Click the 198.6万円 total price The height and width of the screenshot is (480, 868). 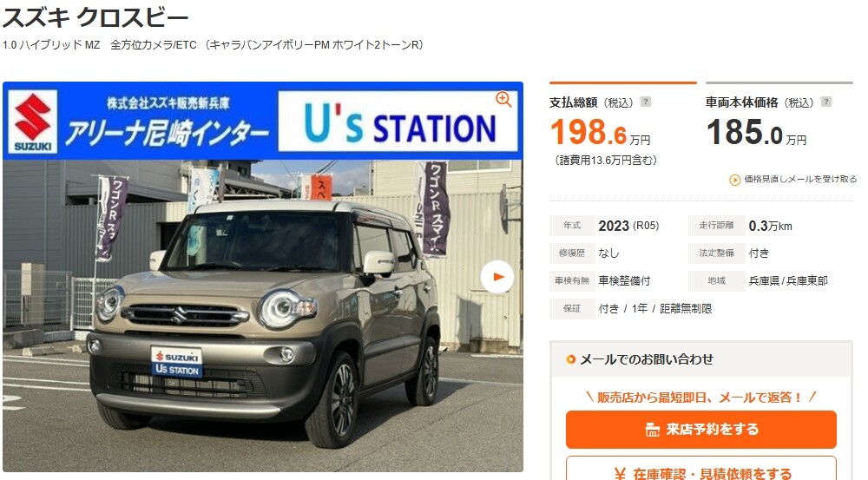600,132
